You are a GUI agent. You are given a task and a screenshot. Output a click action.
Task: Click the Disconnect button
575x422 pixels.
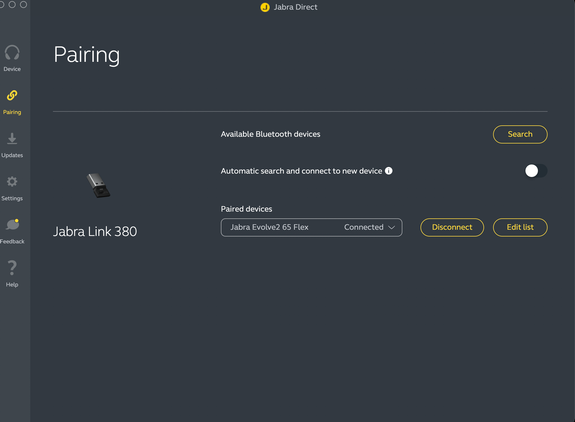[x=452, y=227]
